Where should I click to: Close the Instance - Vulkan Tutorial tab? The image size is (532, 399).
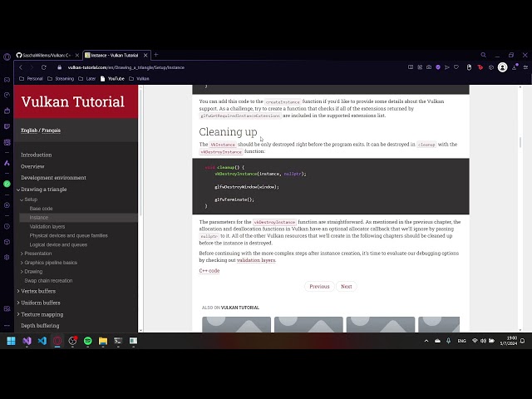pyautogui.click(x=145, y=56)
